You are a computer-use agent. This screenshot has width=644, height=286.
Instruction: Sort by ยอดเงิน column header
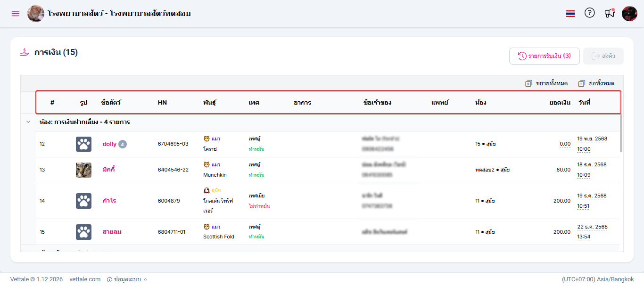[x=560, y=103]
